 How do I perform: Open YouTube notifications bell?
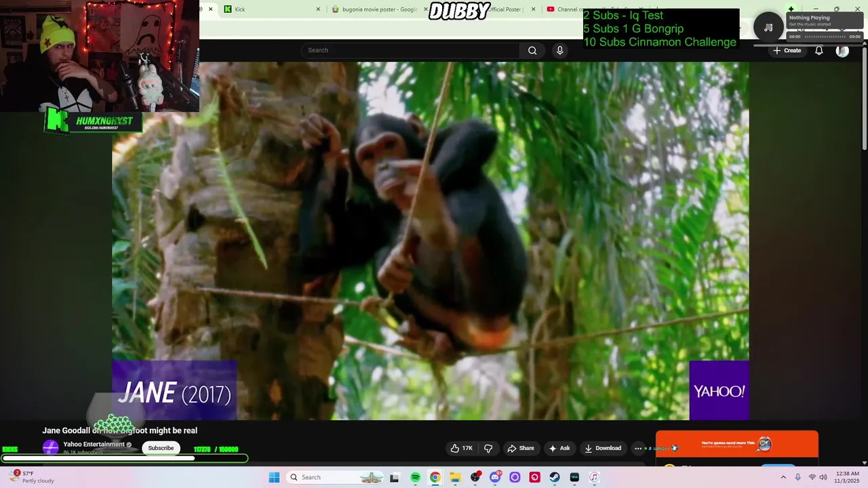(x=819, y=50)
